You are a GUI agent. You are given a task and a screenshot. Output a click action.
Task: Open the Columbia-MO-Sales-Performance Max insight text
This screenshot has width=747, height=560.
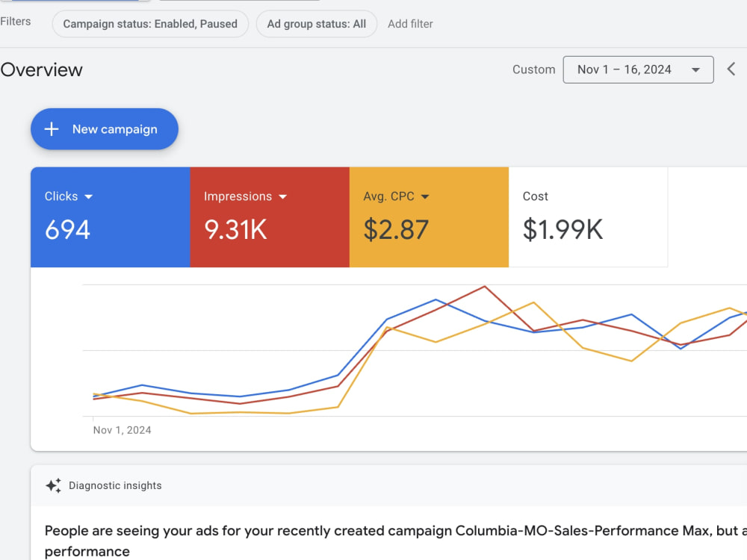click(x=396, y=541)
